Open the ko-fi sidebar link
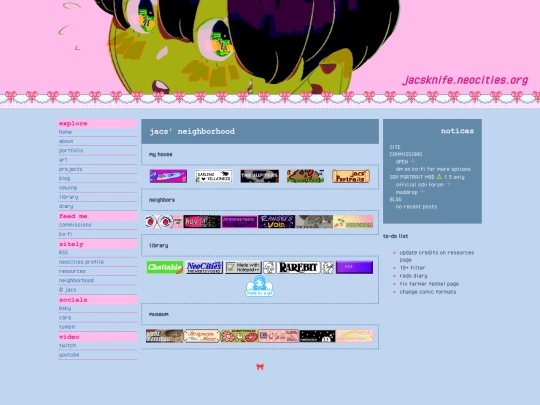Image resolution: width=540 pixels, height=405 pixels. pos(65,234)
